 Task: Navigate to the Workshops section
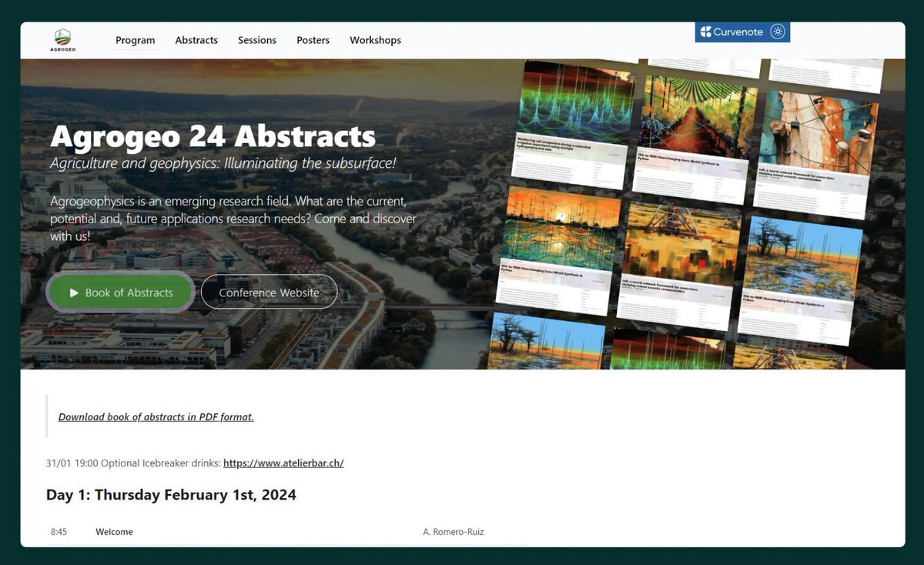(375, 40)
